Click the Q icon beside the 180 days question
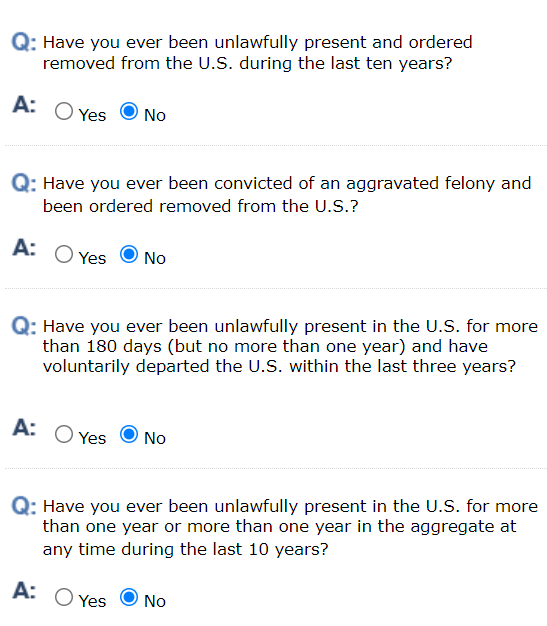This screenshot has height=626, width=547. click(x=24, y=326)
